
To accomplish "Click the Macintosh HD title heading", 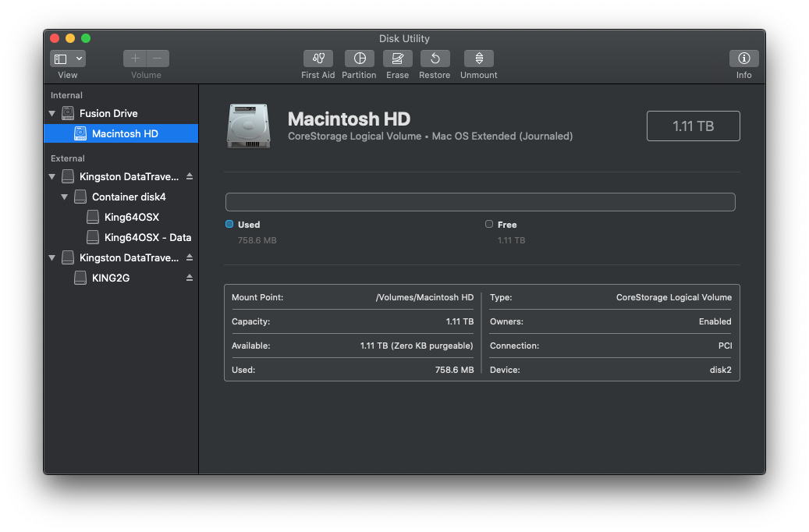I will [349, 119].
